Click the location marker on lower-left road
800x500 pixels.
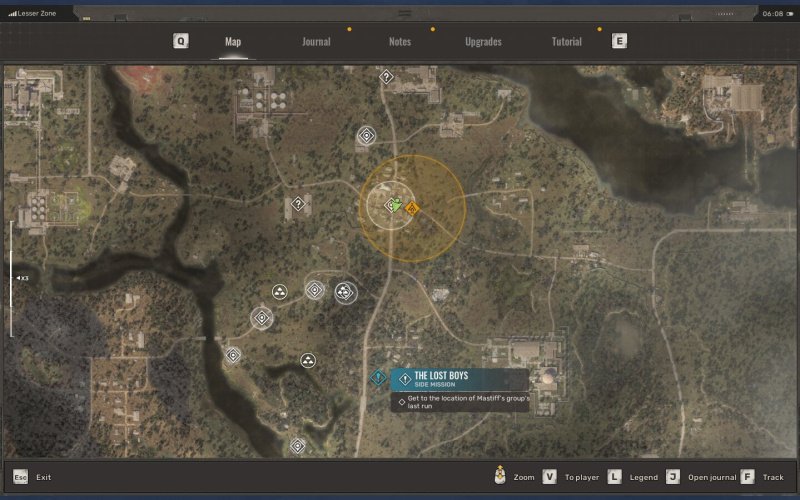click(x=262, y=318)
